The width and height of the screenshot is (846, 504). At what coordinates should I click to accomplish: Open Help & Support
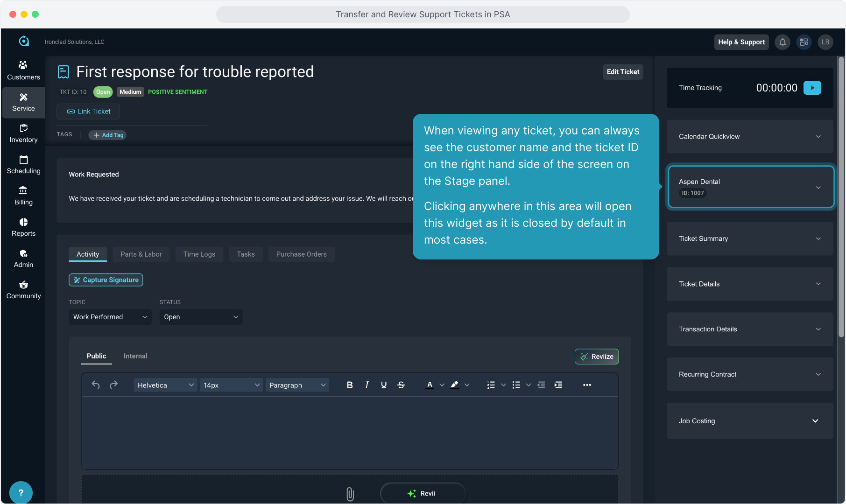[x=741, y=42]
